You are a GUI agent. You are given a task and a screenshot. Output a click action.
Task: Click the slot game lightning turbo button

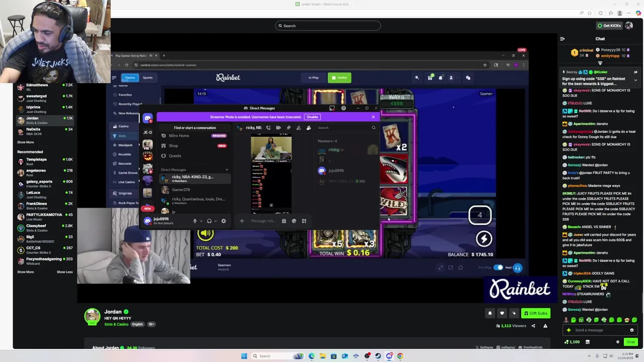pyautogui.click(x=484, y=239)
